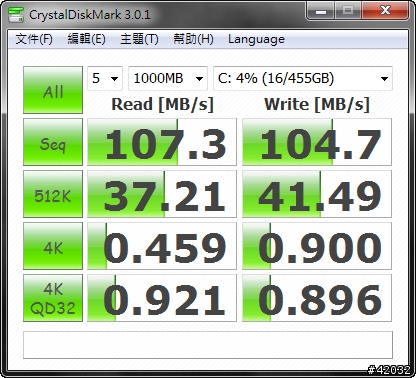Open the 文件(F) menu
This screenshot has height=378, width=416.
tap(34, 39)
